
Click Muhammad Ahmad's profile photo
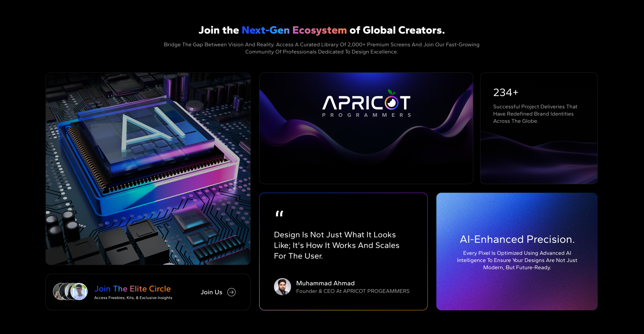tap(283, 287)
